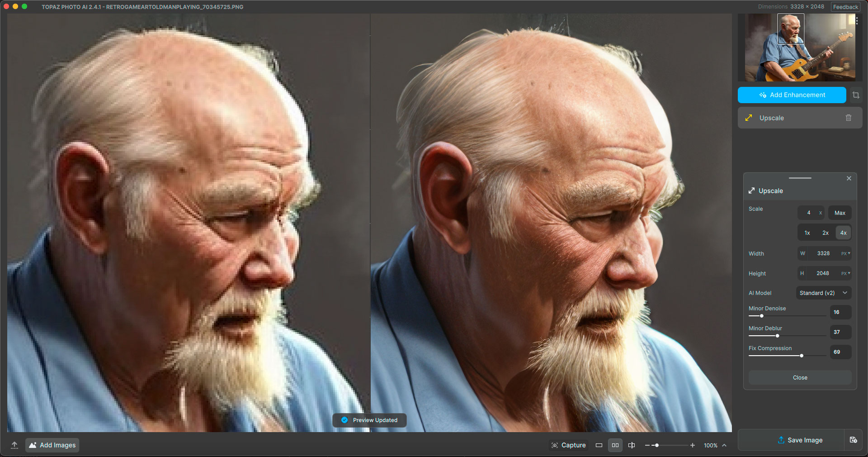Click the Add Enhancement button
Screen dimensions: 868x457
tap(792, 95)
